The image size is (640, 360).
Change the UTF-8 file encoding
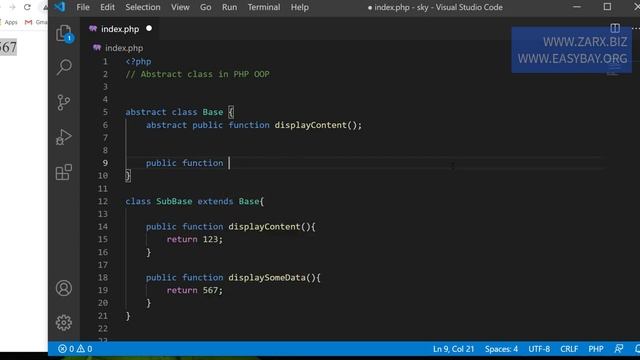click(x=539, y=349)
